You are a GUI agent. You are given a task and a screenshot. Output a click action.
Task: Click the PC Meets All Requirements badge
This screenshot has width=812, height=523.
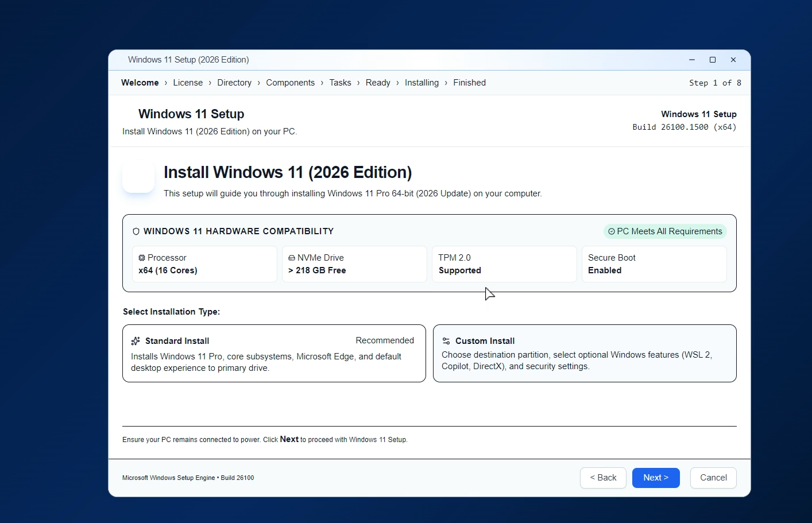point(665,231)
